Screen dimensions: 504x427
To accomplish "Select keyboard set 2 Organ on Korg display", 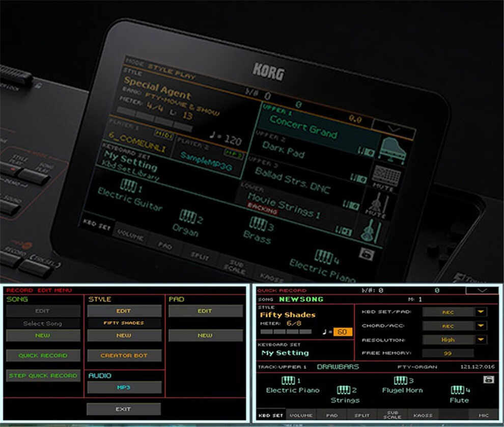I will 189,223.
